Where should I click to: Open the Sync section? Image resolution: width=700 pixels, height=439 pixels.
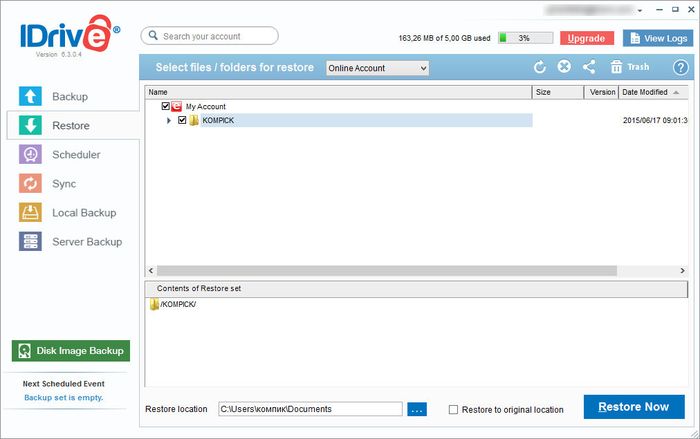point(64,184)
